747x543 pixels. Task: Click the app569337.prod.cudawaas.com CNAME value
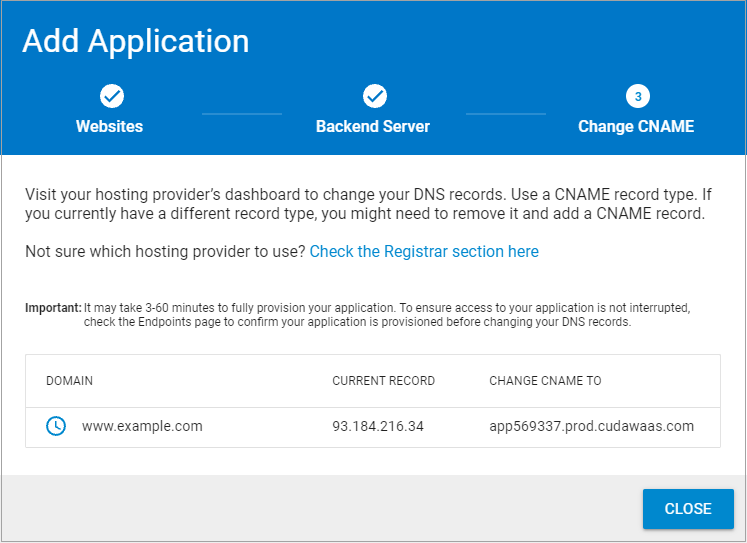click(x=591, y=426)
